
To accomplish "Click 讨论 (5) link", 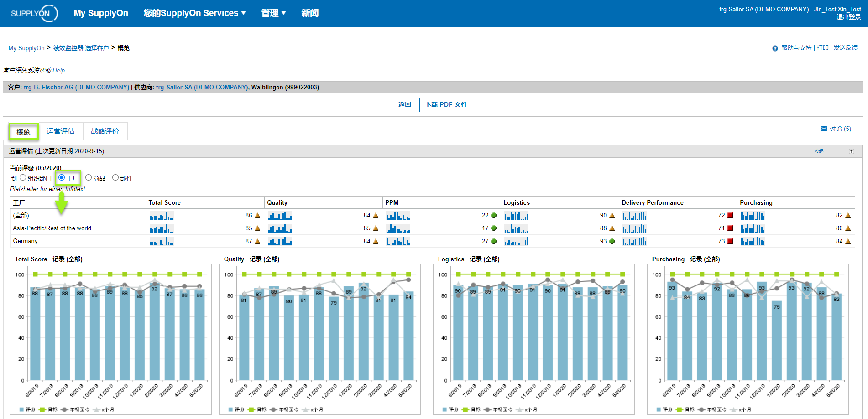I will click(x=840, y=129).
